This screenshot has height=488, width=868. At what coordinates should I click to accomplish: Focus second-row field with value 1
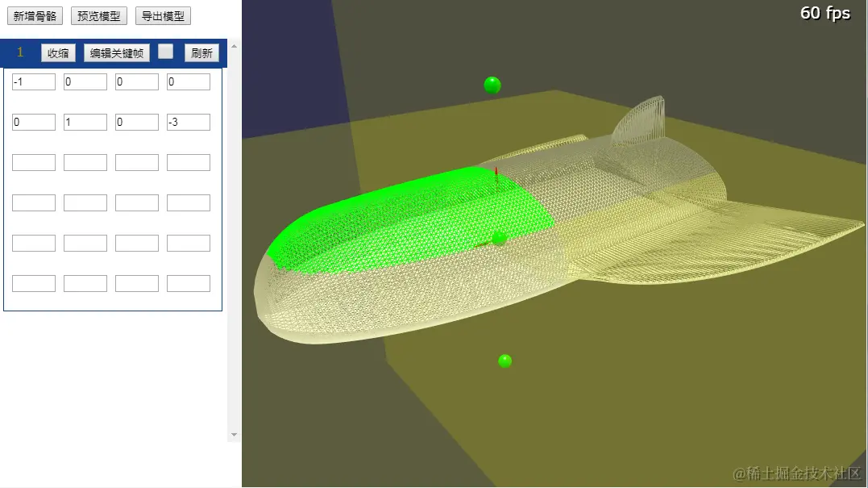(x=85, y=122)
